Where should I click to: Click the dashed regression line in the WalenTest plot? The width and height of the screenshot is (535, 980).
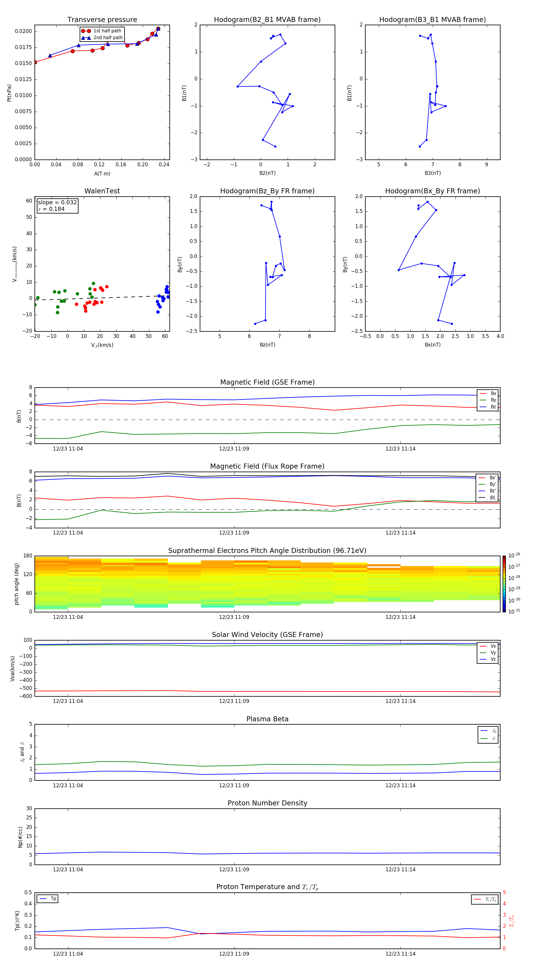coord(102,298)
